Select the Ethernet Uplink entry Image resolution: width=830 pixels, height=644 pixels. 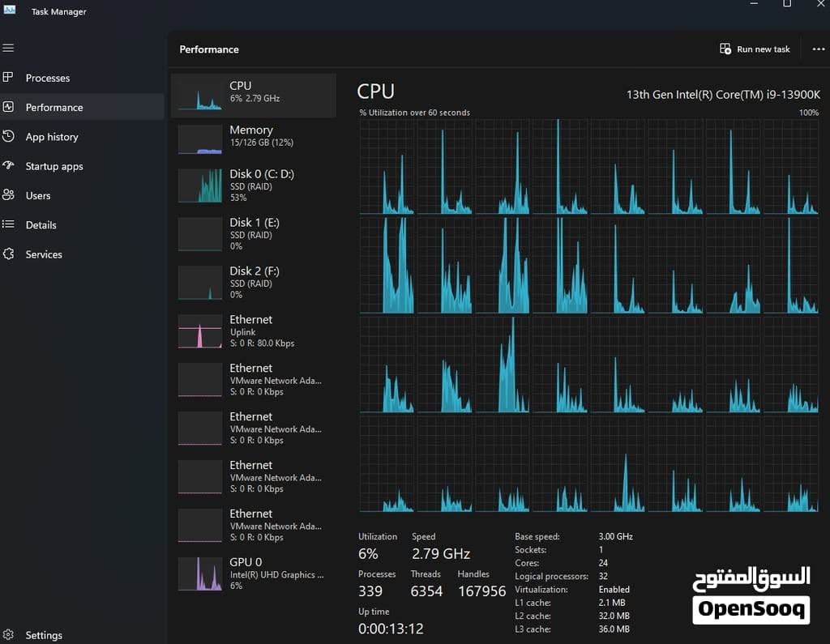pos(253,331)
